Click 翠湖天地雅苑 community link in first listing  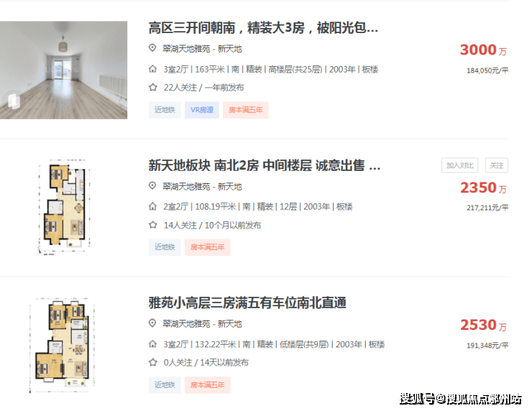pos(186,49)
